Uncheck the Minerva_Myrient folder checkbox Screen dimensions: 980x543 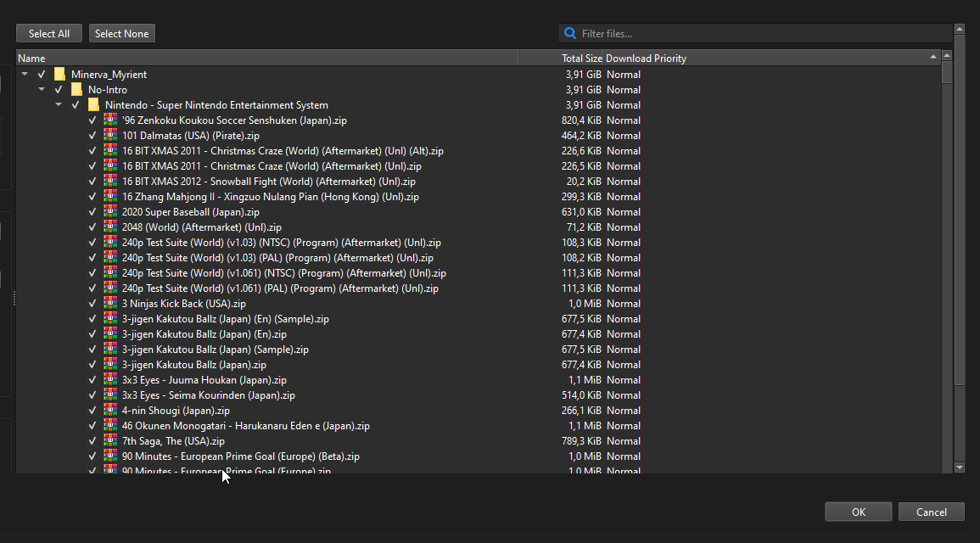coord(42,75)
